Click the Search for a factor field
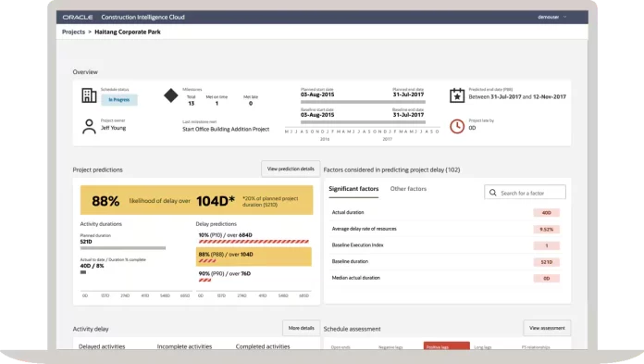 pyautogui.click(x=525, y=193)
